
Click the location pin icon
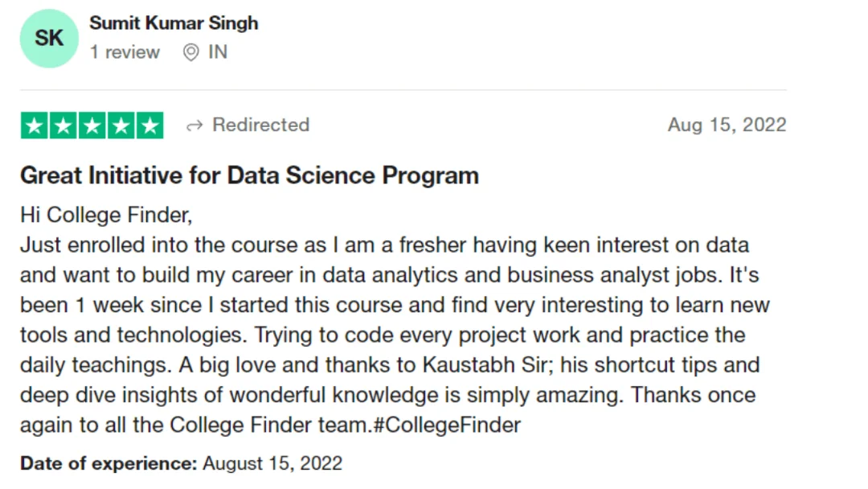pyautogui.click(x=191, y=52)
